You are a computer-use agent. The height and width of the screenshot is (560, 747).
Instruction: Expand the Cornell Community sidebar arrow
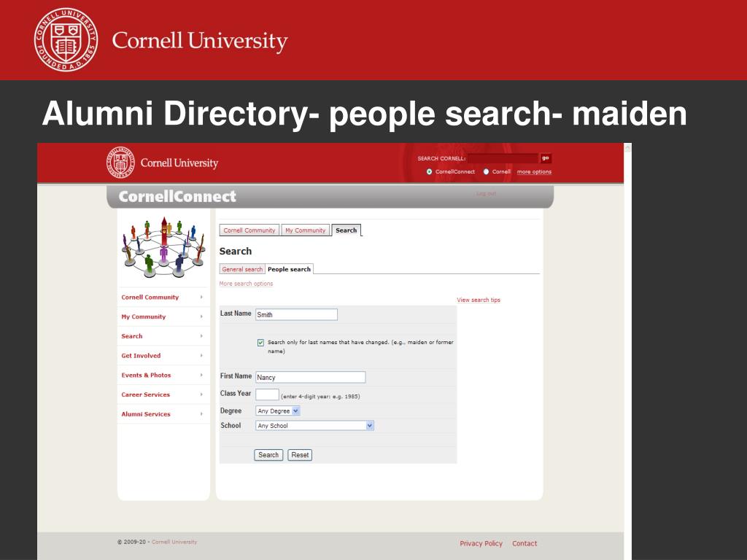201,297
